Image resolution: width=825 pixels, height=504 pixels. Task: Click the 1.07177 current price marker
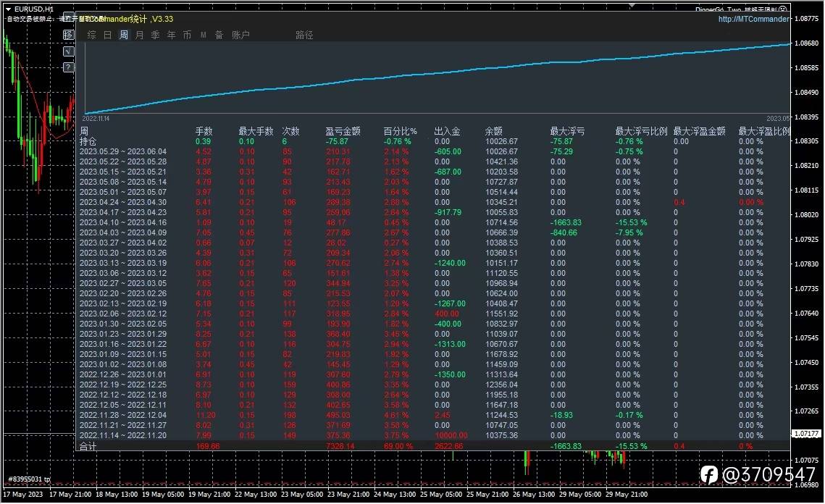coord(806,434)
